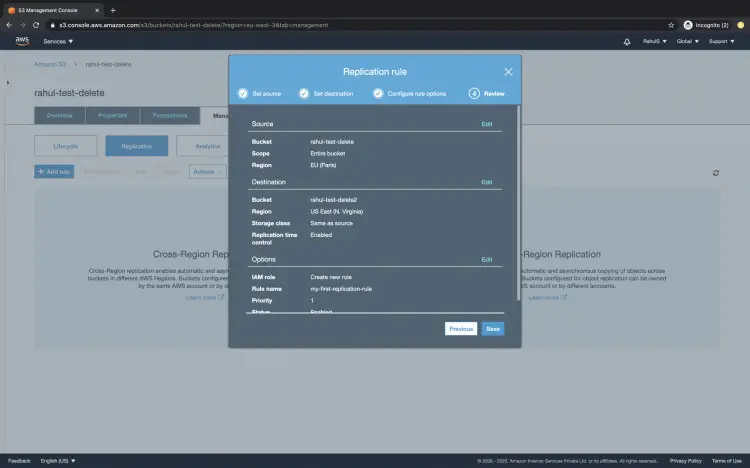Open the Terms of Use link
This screenshot has width=750, height=468.
tap(727, 461)
